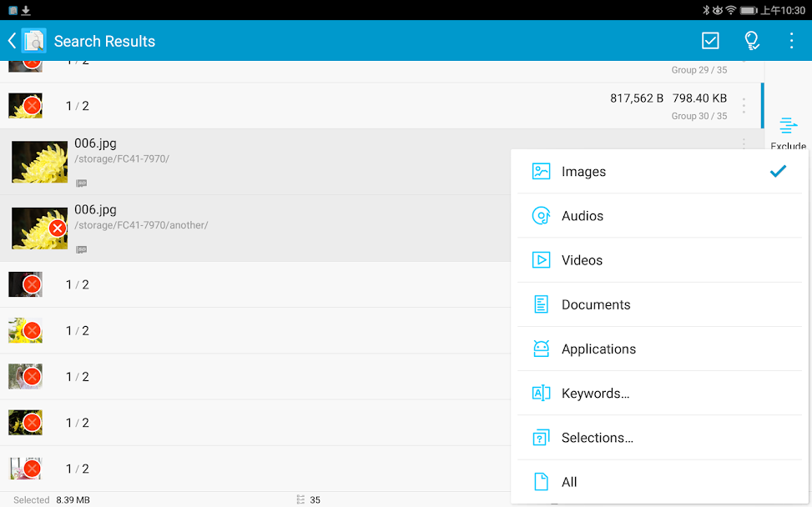Tap the Applications android icon

coord(541,349)
